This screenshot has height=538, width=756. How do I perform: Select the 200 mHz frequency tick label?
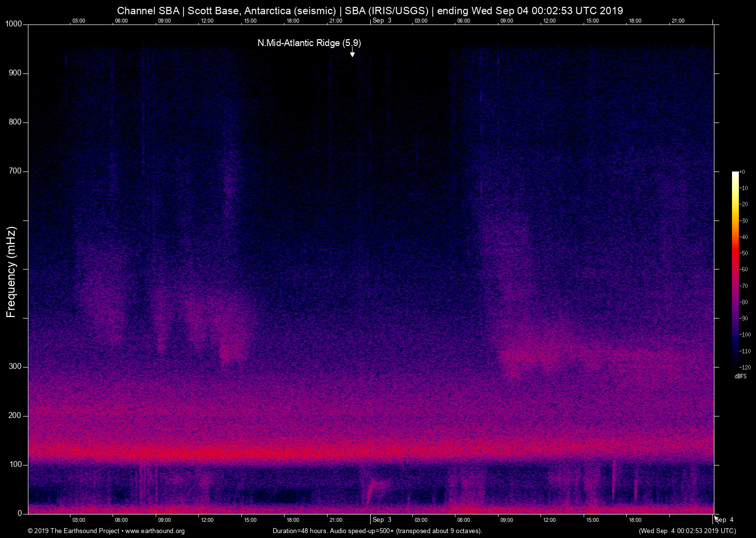coord(15,416)
